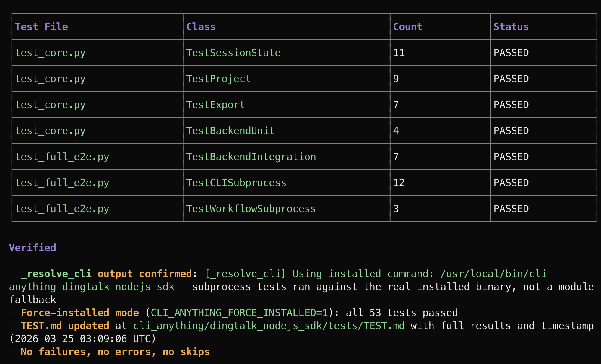Click the TestExport class name
The image size is (601, 364).
click(x=215, y=105)
